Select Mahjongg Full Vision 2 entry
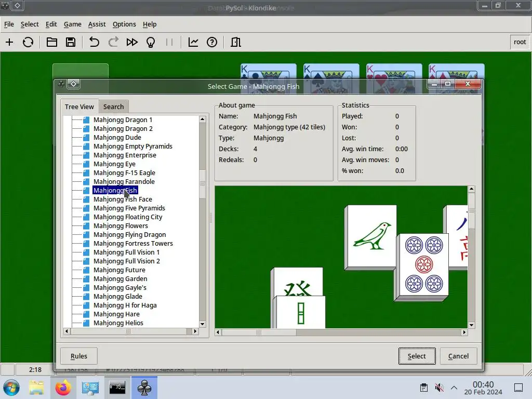This screenshot has width=532, height=399. (x=127, y=261)
